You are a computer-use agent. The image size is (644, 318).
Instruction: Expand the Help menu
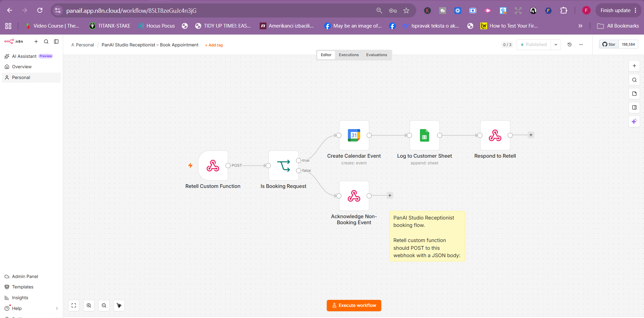pyautogui.click(x=32, y=308)
